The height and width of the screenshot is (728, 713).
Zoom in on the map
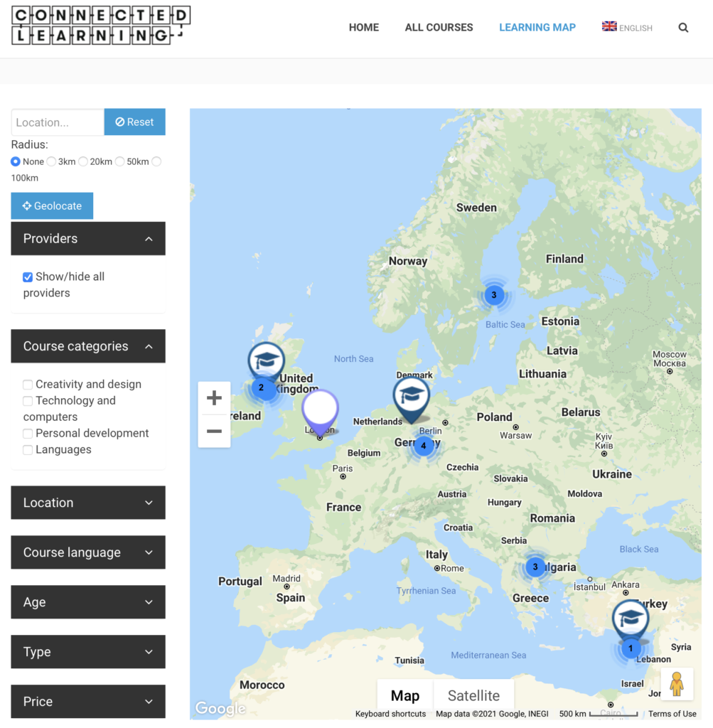pyautogui.click(x=214, y=398)
